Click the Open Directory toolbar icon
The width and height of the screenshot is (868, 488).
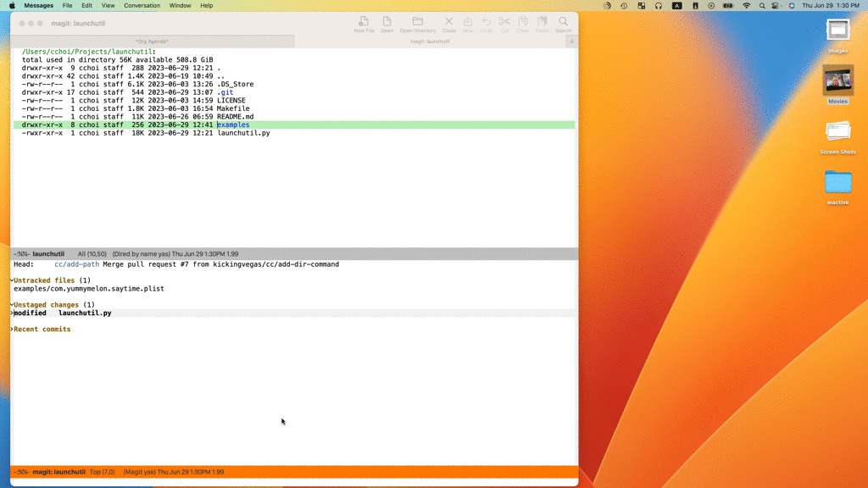pos(418,24)
